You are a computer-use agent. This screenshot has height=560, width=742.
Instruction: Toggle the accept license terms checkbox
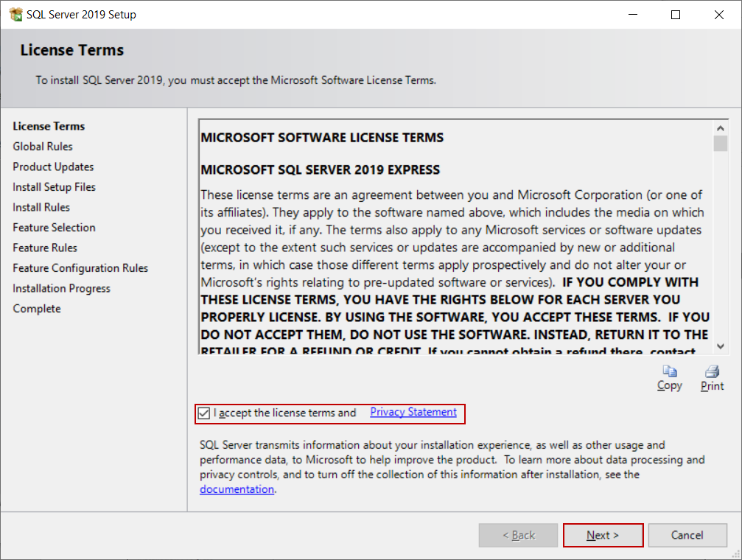click(204, 413)
